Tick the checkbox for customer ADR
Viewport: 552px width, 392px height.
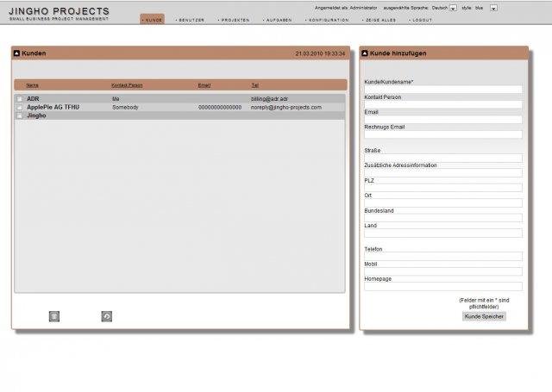20,99
